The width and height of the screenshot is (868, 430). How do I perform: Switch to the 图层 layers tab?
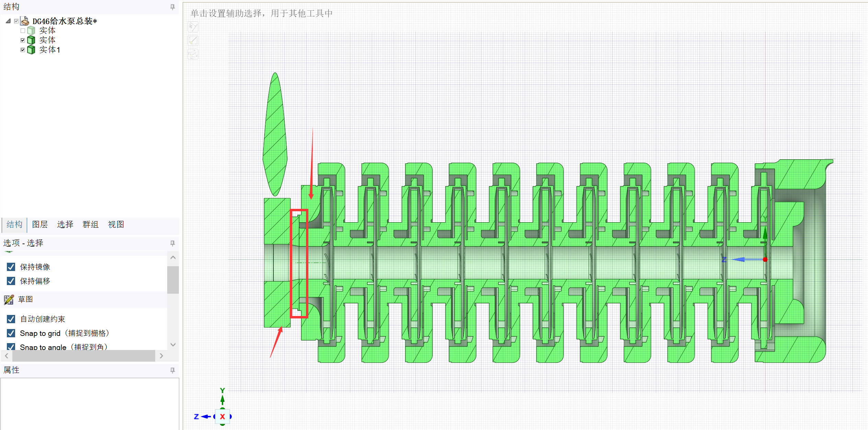(x=40, y=225)
